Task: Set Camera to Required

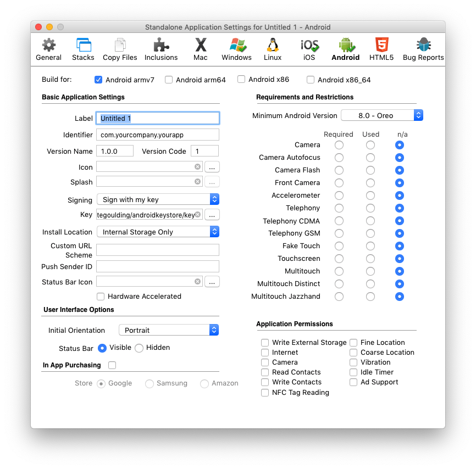Action: 339,145
